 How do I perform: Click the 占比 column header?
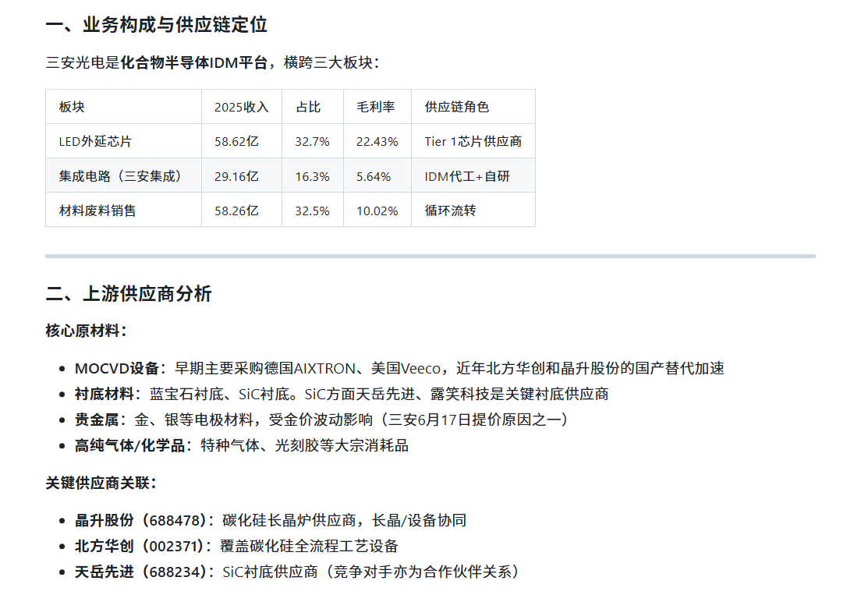tap(308, 107)
